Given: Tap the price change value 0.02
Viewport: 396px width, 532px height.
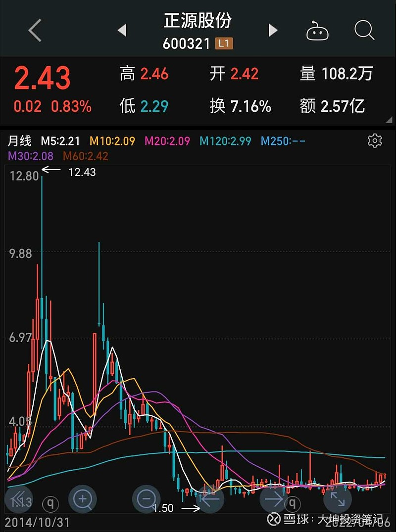Looking at the screenshot, I should click(x=28, y=106).
